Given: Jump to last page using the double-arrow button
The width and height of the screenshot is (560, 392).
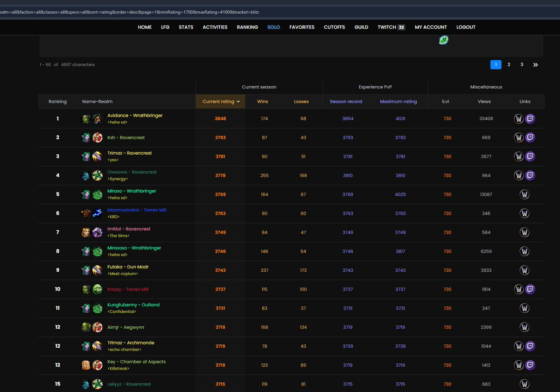Looking at the screenshot, I should click(x=535, y=64).
